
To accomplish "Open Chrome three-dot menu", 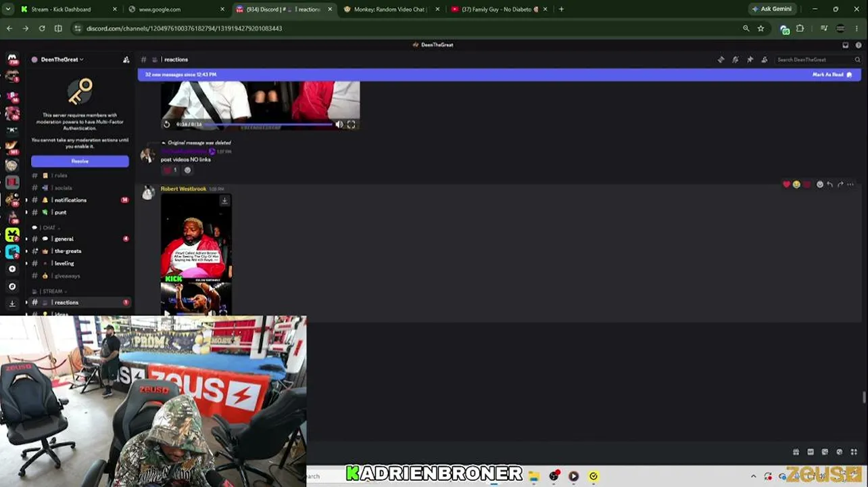I will 857,28.
